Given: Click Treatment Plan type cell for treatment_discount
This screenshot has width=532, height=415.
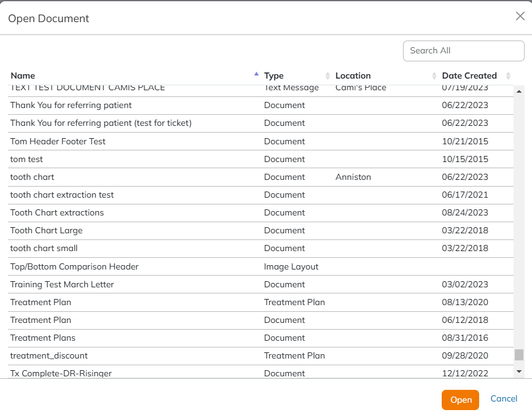Looking at the screenshot, I should click(294, 355).
